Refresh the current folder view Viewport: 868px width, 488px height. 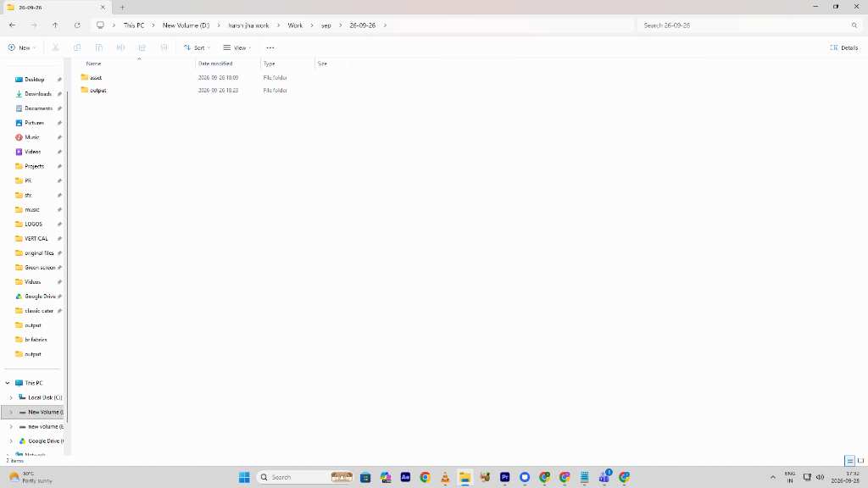(77, 25)
